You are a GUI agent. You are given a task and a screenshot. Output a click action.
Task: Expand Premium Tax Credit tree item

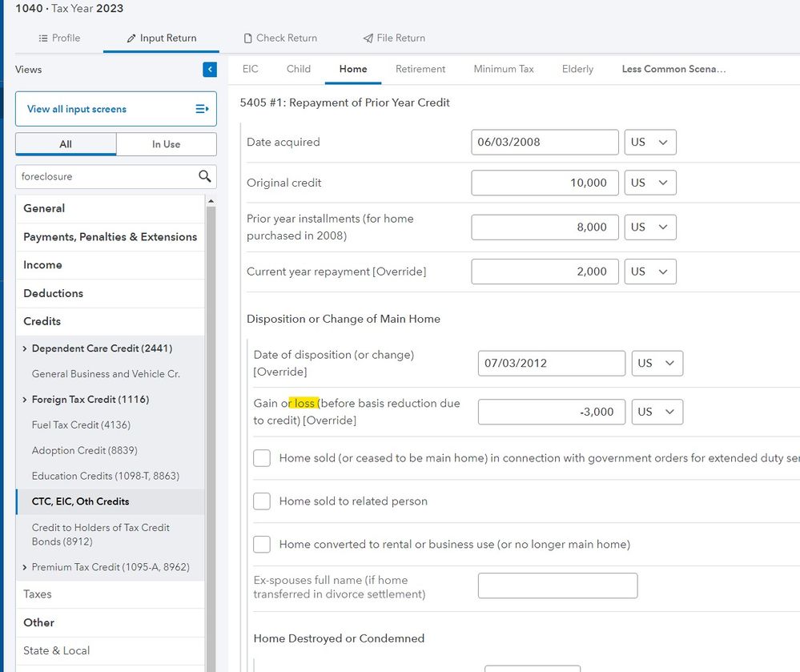point(25,567)
